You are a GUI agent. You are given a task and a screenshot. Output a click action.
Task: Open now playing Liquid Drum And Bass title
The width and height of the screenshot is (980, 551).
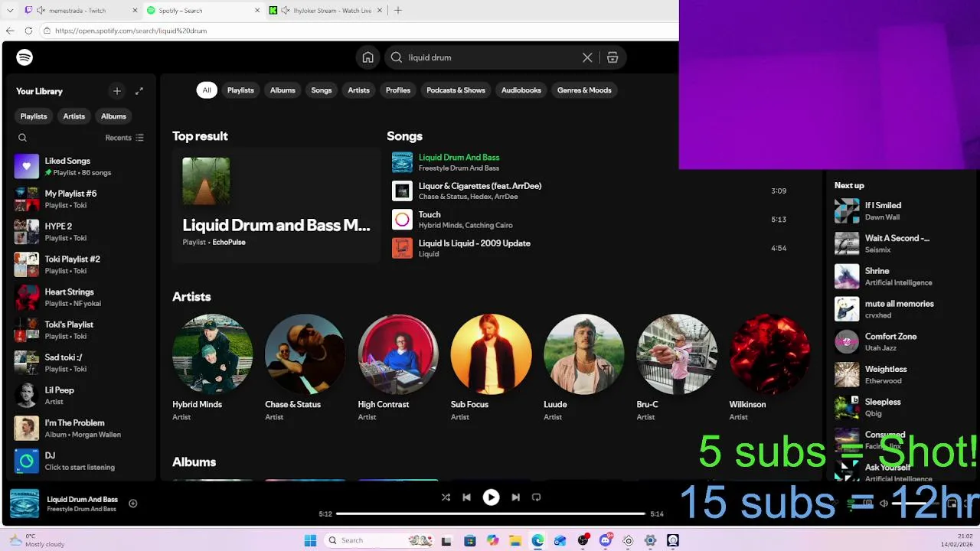coord(82,499)
